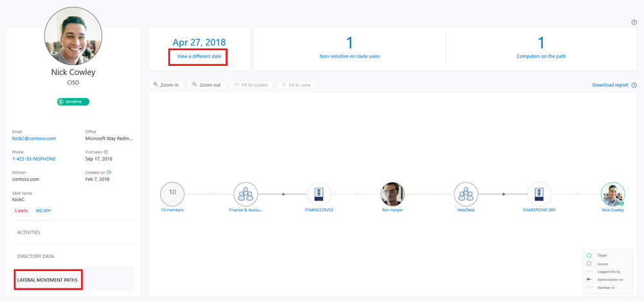Click the Ron Harper name label
This screenshot has height=302, width=644.
(393, 210)
